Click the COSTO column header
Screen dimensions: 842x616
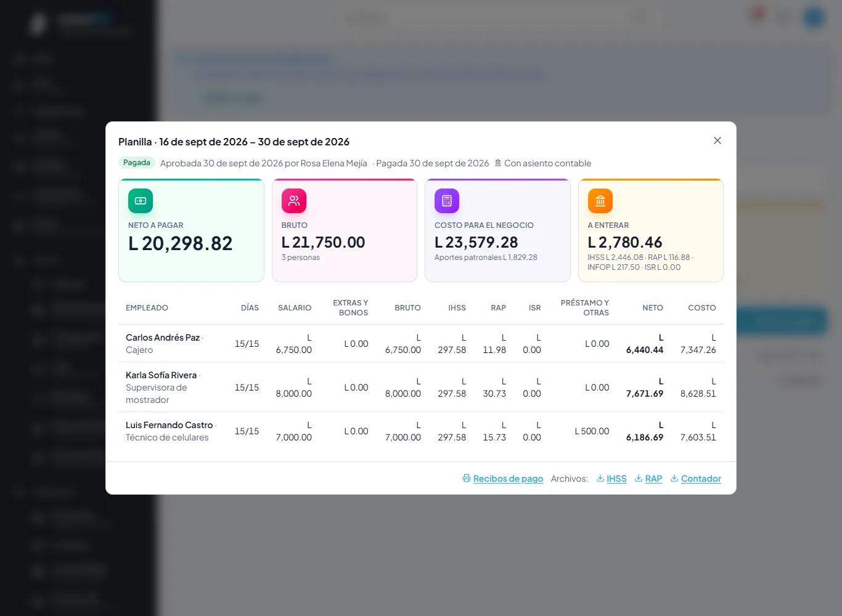click(x=702, y=308)
